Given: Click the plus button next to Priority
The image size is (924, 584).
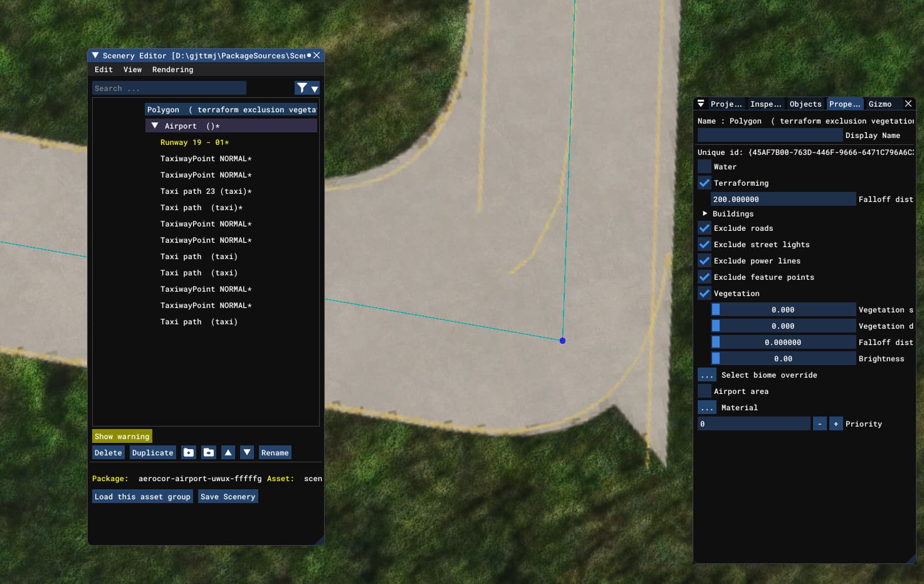Looking at the screenshot, I should click(x=836, y=424).
